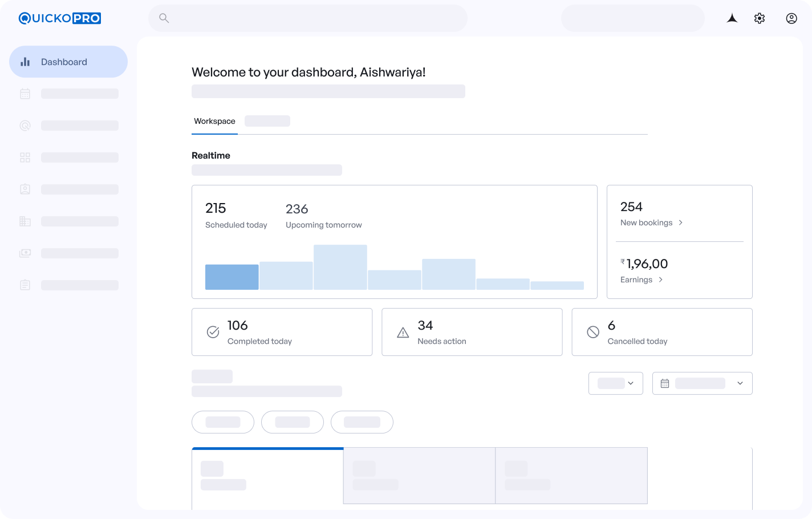Click the building icon in sidebar
This screenshot has width=812, height=519.
pyautogui.click(x=25, y=221)
